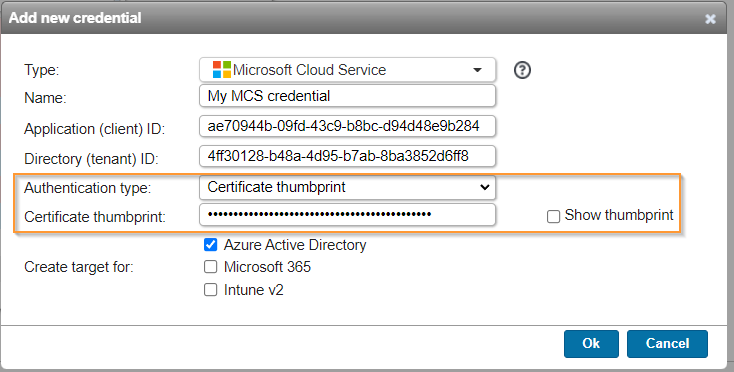
Task: Click the 'Type:' label
Action: (42, 70)
